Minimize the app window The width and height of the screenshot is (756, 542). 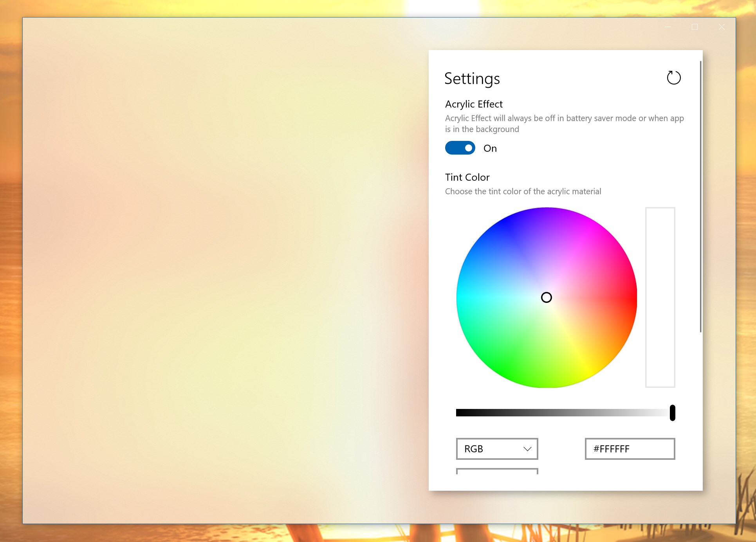point(668,27)
